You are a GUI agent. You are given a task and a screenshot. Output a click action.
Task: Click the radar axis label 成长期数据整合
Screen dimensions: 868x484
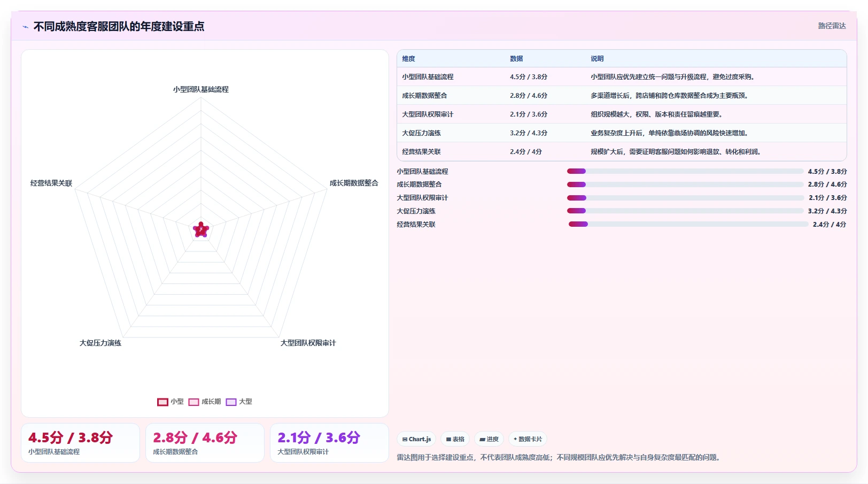(354, 183)
